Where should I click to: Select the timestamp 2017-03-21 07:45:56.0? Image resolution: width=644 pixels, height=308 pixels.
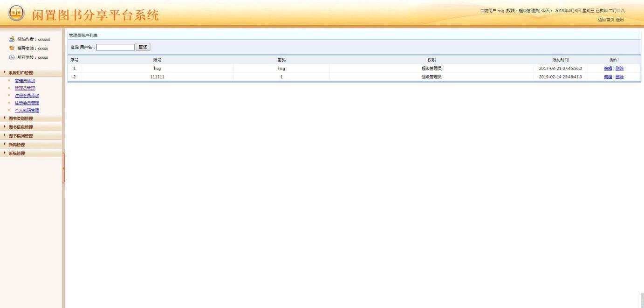click(561, 69)
